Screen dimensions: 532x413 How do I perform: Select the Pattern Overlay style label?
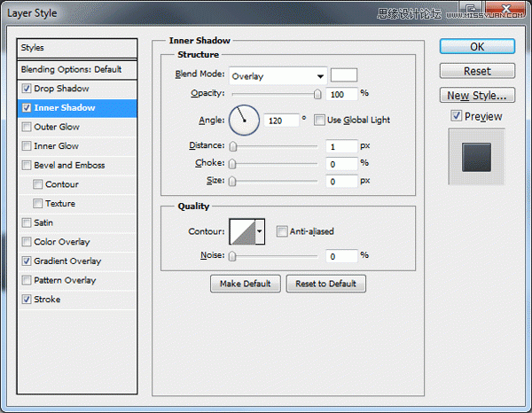[65, 280]
